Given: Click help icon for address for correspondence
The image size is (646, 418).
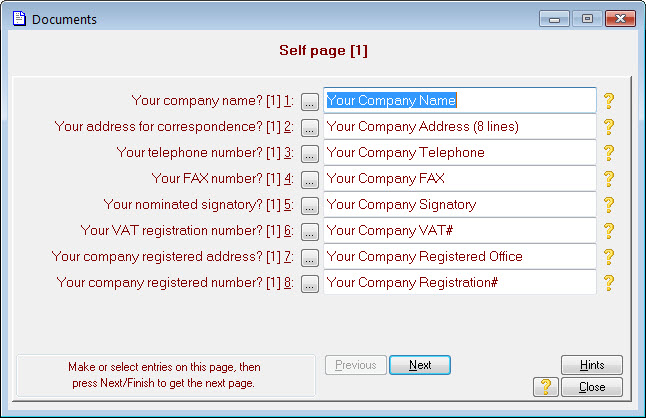Looking at the screenshot, I should click(609, 126).
